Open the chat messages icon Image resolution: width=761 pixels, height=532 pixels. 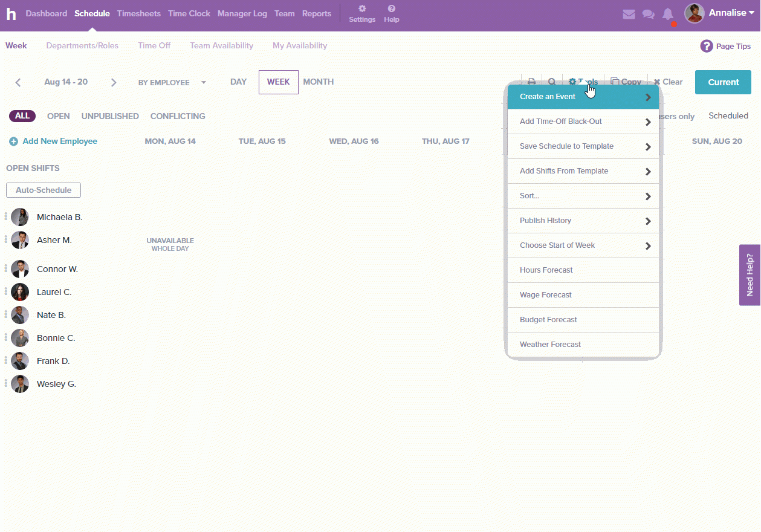point(649,14)
